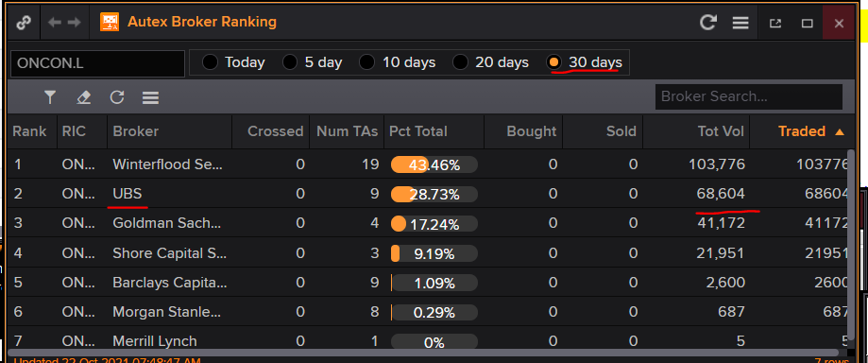This screenshot has height=363, width=868.
Task: Click the 43.46% percentage bar
Action: 434,164
